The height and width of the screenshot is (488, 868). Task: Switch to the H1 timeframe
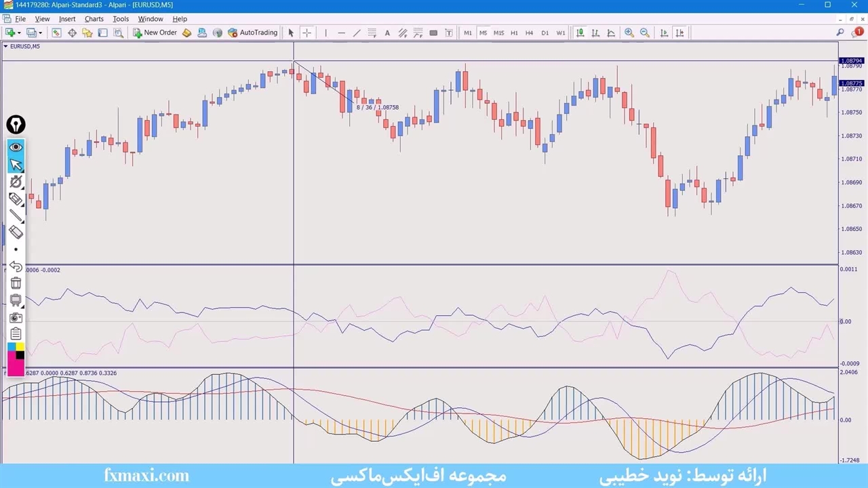tap(514, 33)
